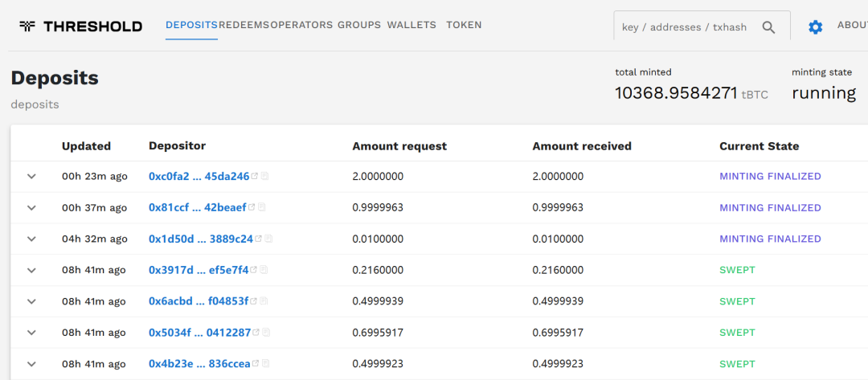Focus the key / addresses / txhash search field
This screenshot has height=380, width=868.
[x=685, y=27]
